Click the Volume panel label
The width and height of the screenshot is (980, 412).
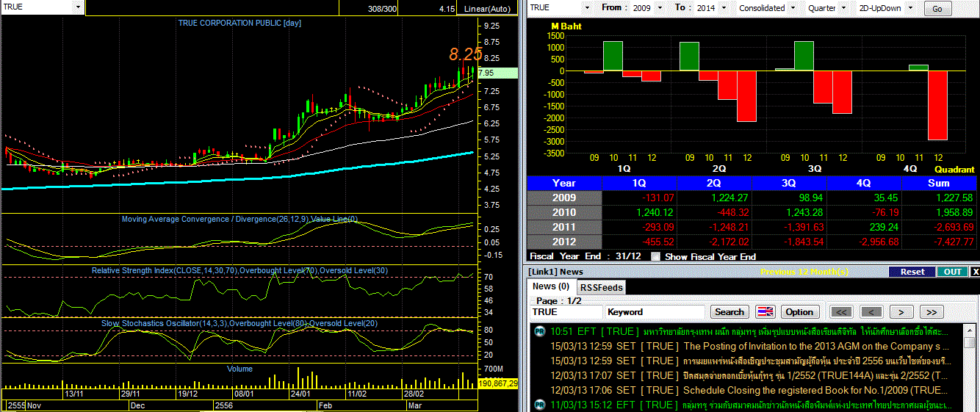click(239, 369)
